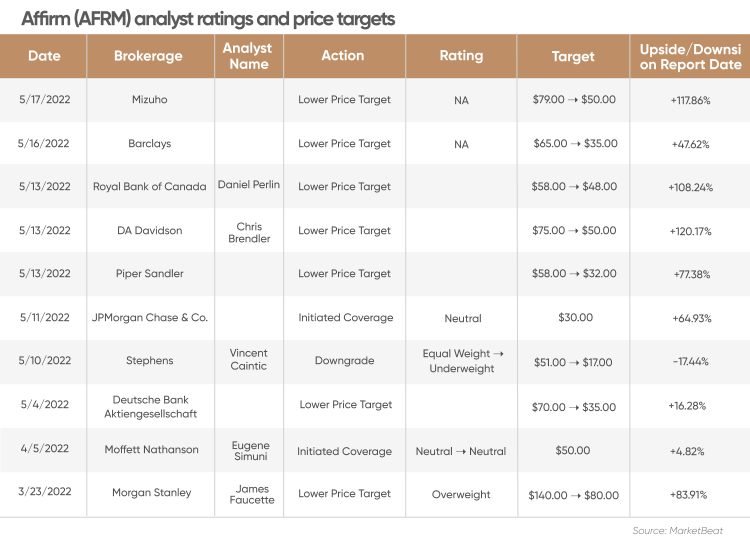Select Equal Weight to Underweight rating

(463, 361)
